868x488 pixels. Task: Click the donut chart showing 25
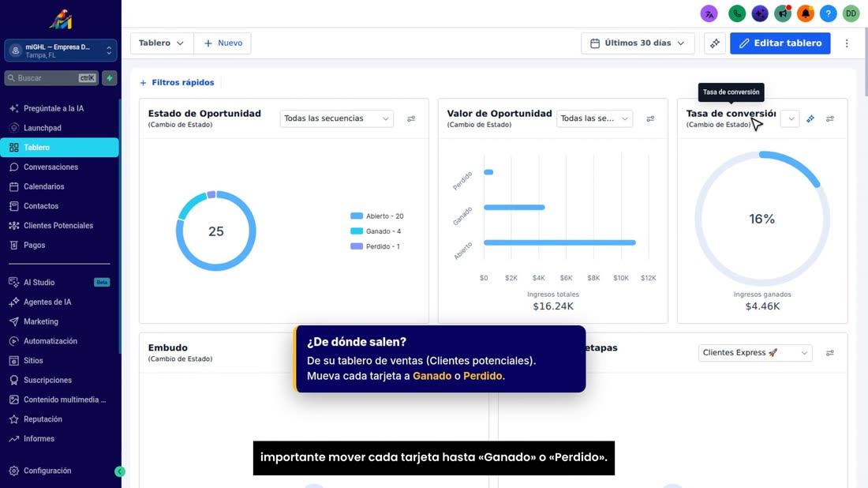pyautogui.click(x=216, y=231)
